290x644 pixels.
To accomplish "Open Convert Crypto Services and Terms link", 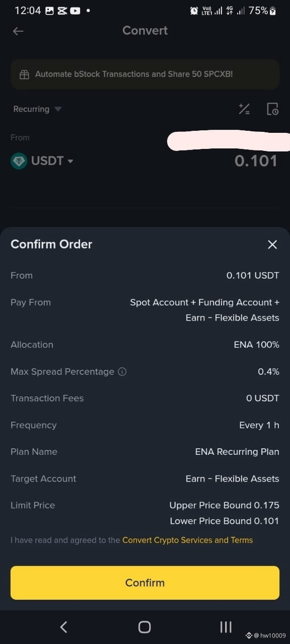I will pos(187,540).
